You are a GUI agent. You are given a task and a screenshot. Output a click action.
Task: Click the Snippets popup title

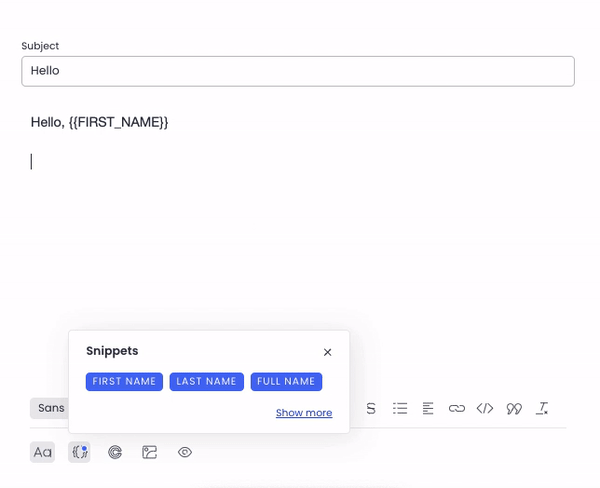(112, 351)
